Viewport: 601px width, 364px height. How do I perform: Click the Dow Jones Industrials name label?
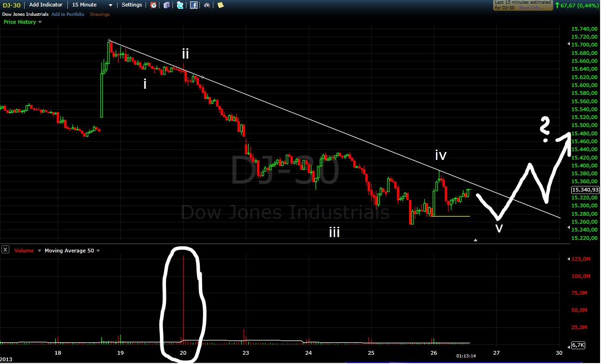[x=25, y=14]
